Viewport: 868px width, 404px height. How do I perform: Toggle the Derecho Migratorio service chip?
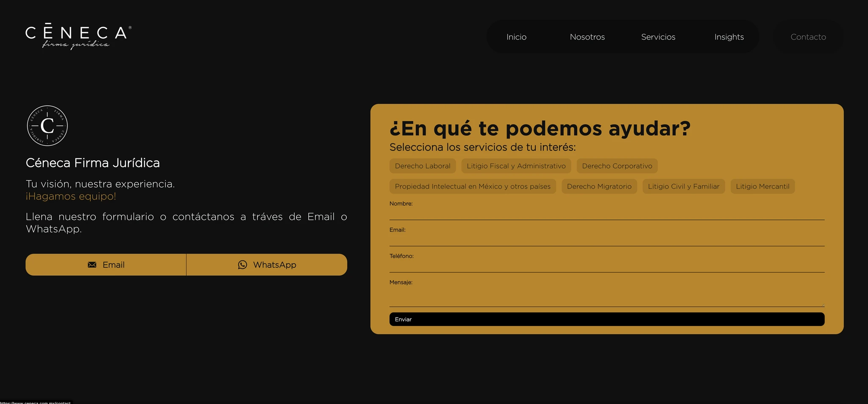(599, 186)
